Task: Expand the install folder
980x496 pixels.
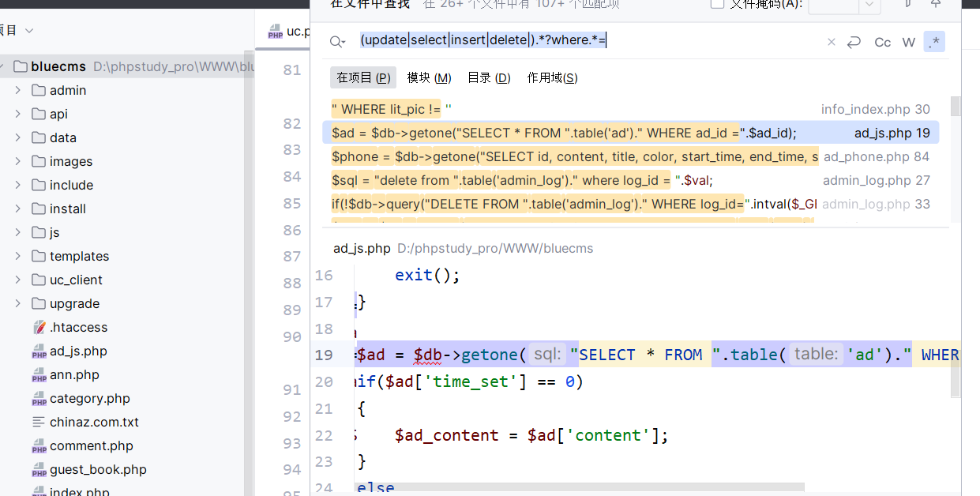Action: click(x=17, y=209)
